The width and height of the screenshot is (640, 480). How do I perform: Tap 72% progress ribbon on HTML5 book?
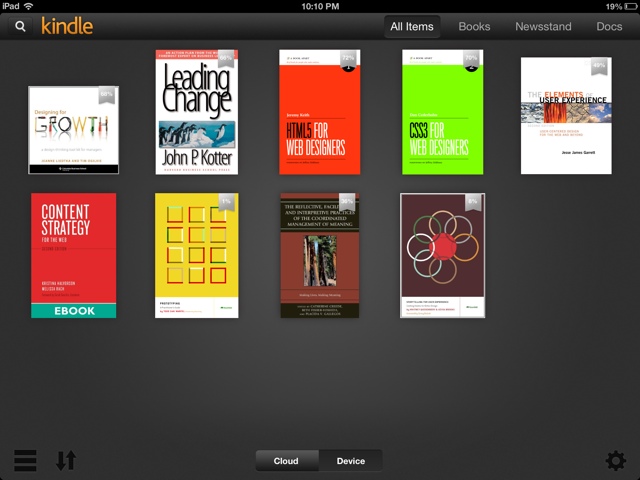(348, 59)
